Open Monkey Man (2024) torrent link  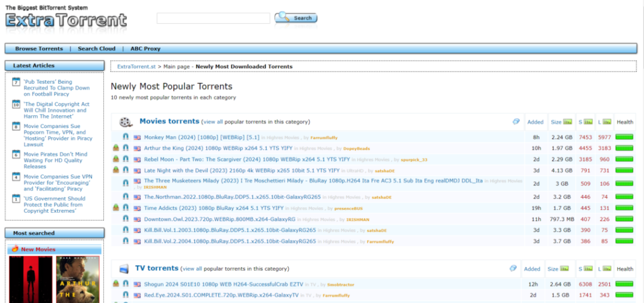pyautogui.click(x=202, y=137)
